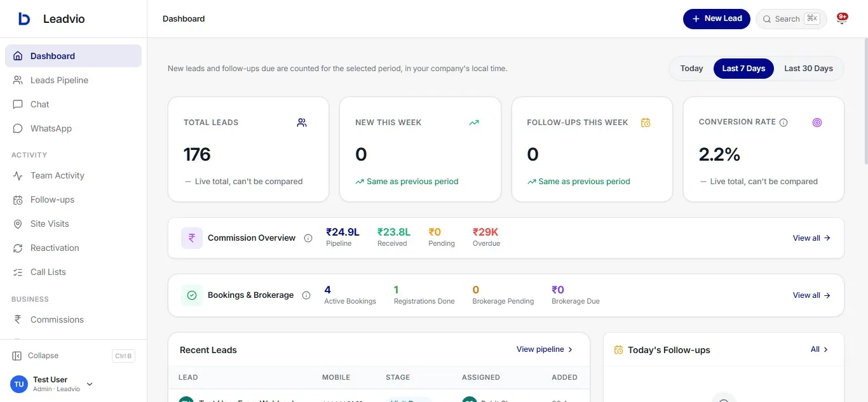Screen dimensions: 868x402
Task: Select the Today period filter
Action: pyautogui.click(x=691, y=69)
